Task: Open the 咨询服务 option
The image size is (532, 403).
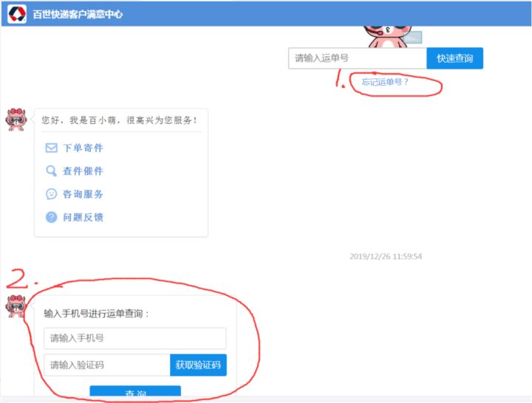Action: (83, 194)
